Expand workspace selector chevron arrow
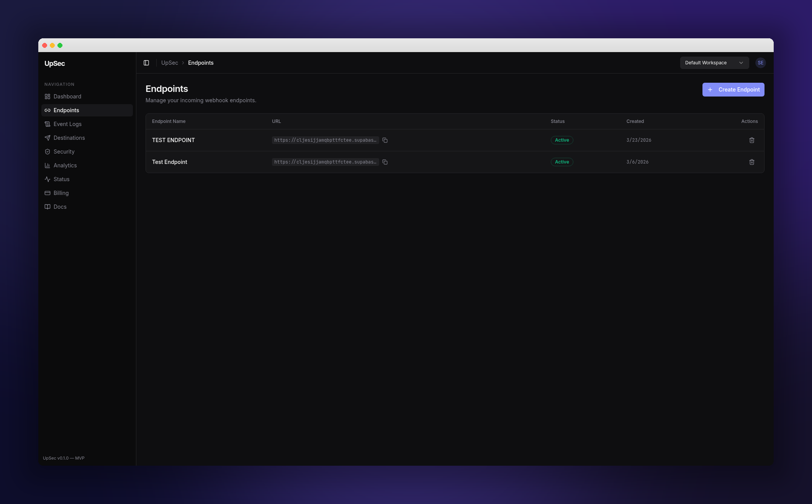812x504 pixels. [x=741, y=63]
